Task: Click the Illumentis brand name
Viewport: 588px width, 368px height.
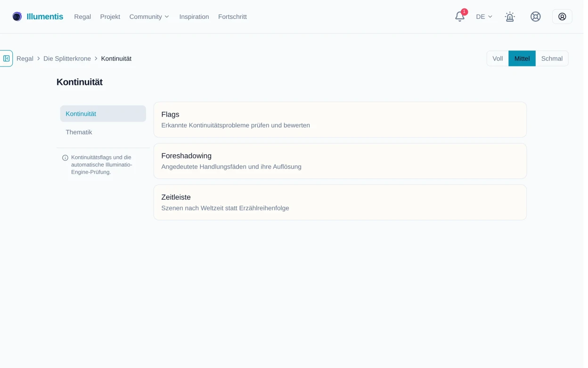Action: (45, 17)
